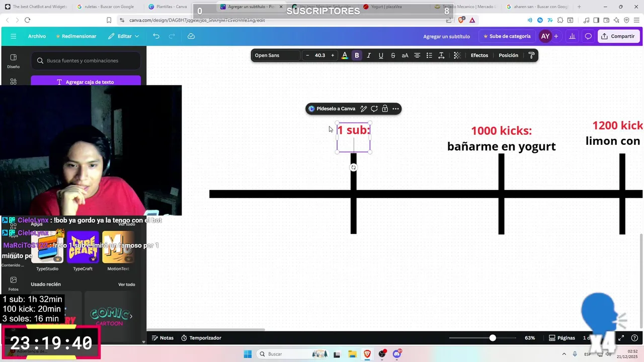The width and height of the screenshot is (644, 362).
Task: Toggle italic formatting
Action: pos(369,55)
